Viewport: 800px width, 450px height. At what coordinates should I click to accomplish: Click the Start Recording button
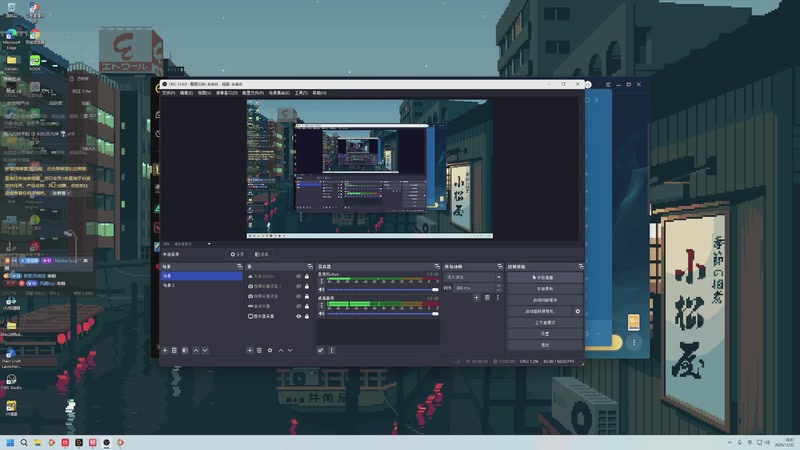pos(545,289)
